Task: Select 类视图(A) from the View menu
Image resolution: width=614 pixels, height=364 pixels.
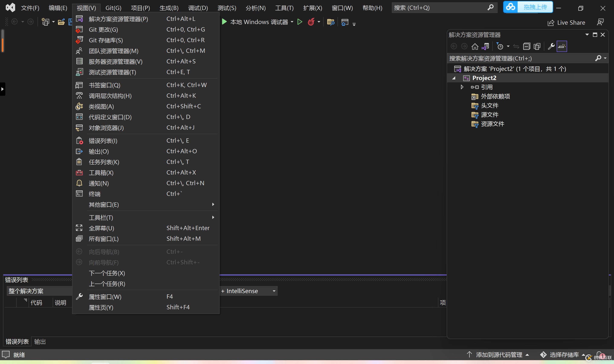Action: tap(101, 106)
